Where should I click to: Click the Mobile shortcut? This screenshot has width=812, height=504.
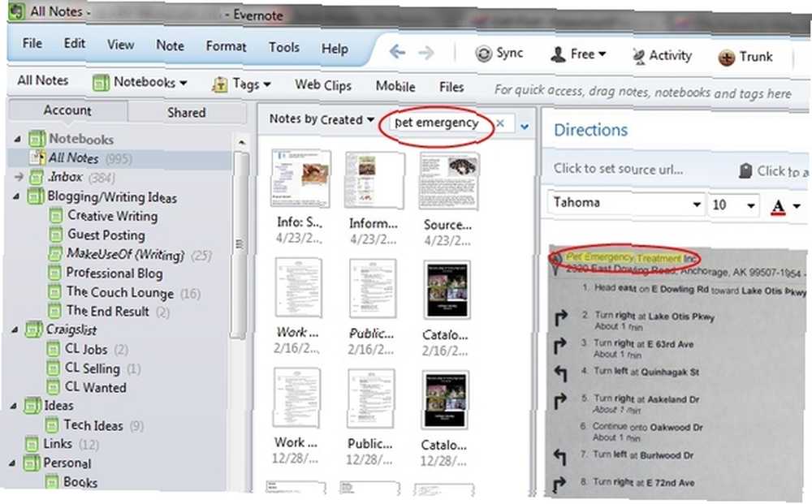(x=395, y=86)
